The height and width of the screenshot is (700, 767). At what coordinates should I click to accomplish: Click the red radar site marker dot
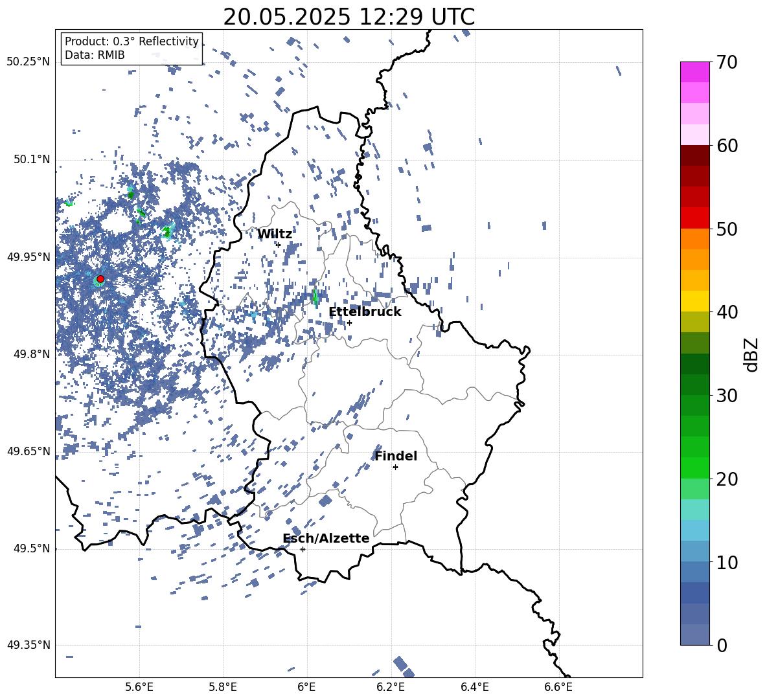pos(100,279)
